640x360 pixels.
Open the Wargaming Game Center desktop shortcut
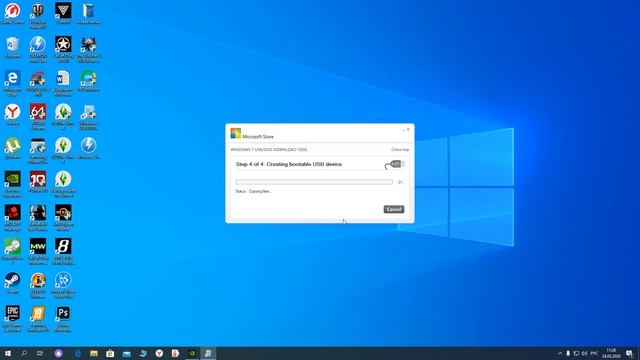point(13,13)
